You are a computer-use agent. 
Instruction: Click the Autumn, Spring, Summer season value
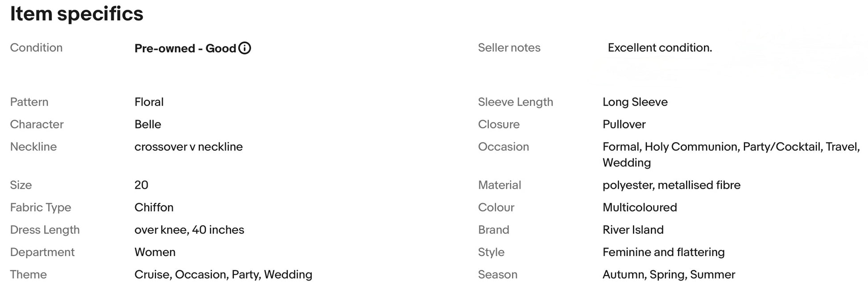point(668,274)
